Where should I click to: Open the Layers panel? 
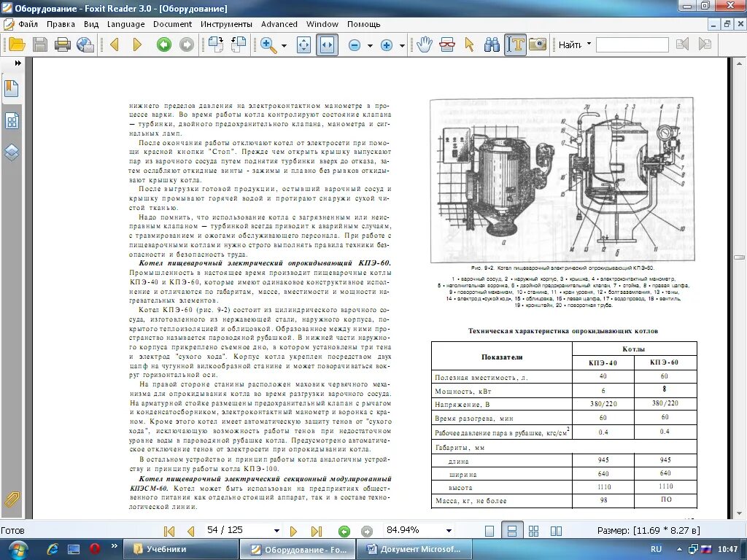coord(12,152)
